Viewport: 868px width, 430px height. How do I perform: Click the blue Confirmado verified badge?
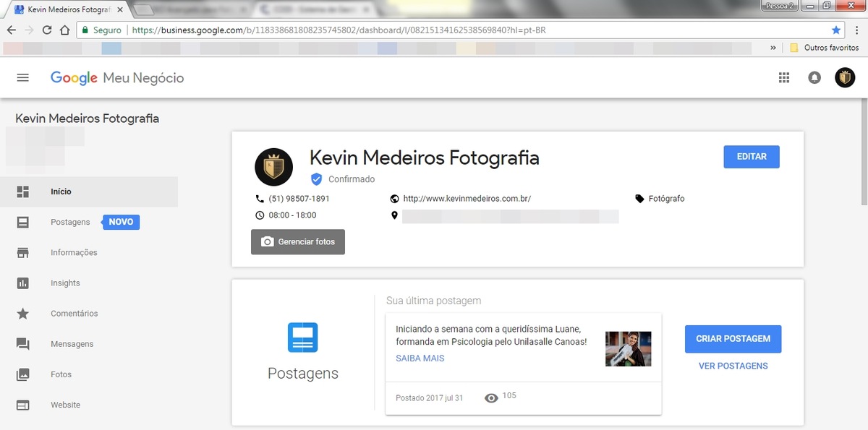[316, 179]
